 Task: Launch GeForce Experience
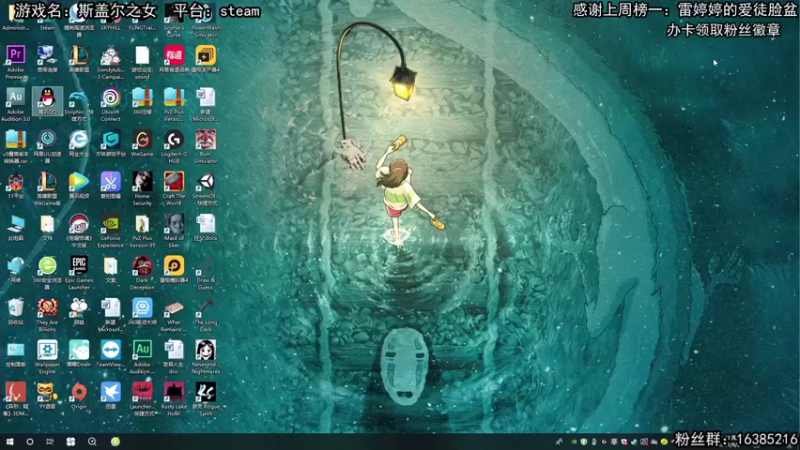pos(111,231)
